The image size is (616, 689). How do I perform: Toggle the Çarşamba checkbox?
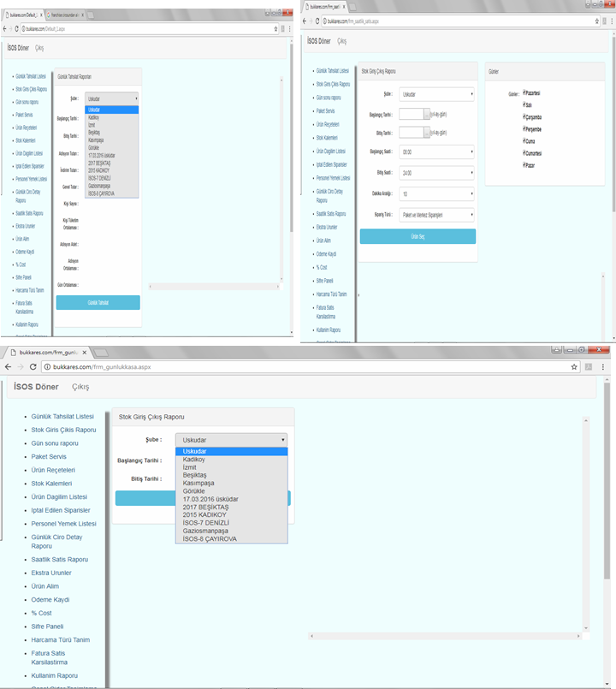(x=524, y=117)
